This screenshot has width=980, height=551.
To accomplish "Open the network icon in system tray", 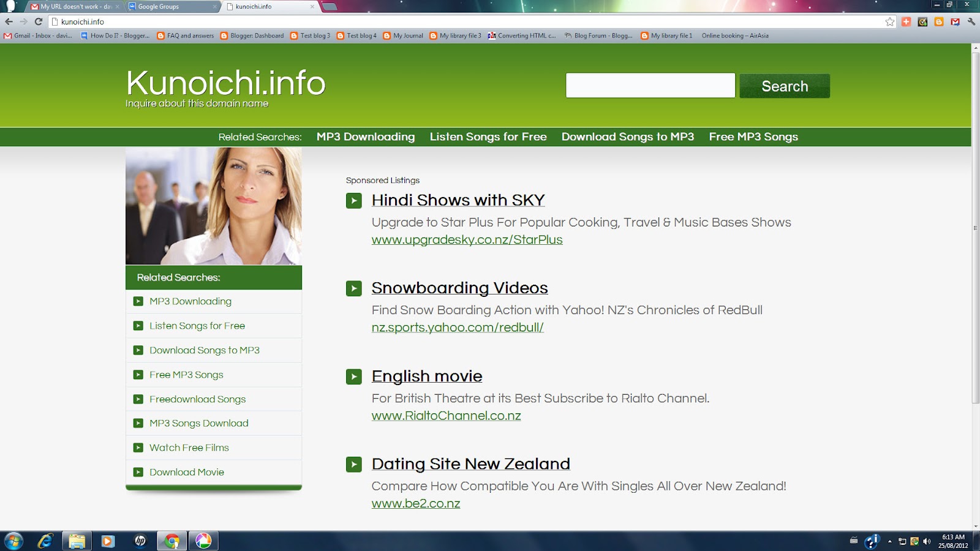I will click(902, 541).
